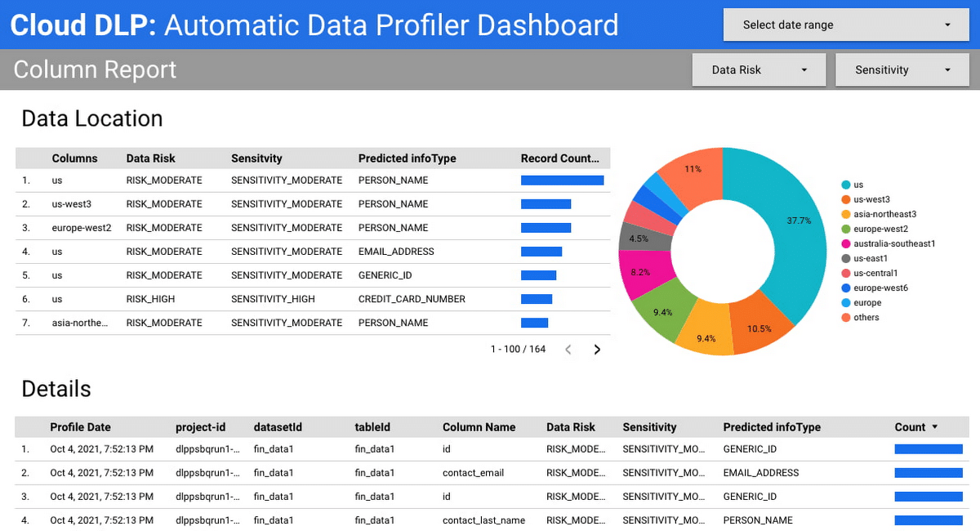Click the 1 - 100 / 164 pagination text
This screenshot has height=531, width=980.
click(518, 350)
